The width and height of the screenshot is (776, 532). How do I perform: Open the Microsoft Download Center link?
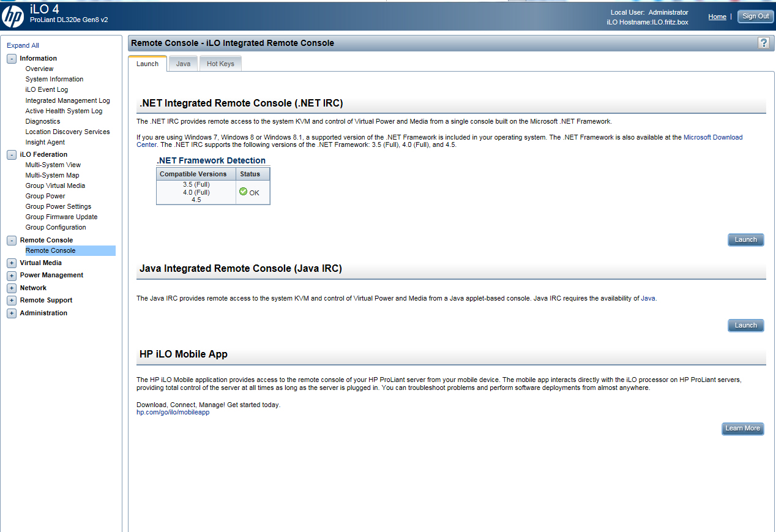tap(713, 138)
